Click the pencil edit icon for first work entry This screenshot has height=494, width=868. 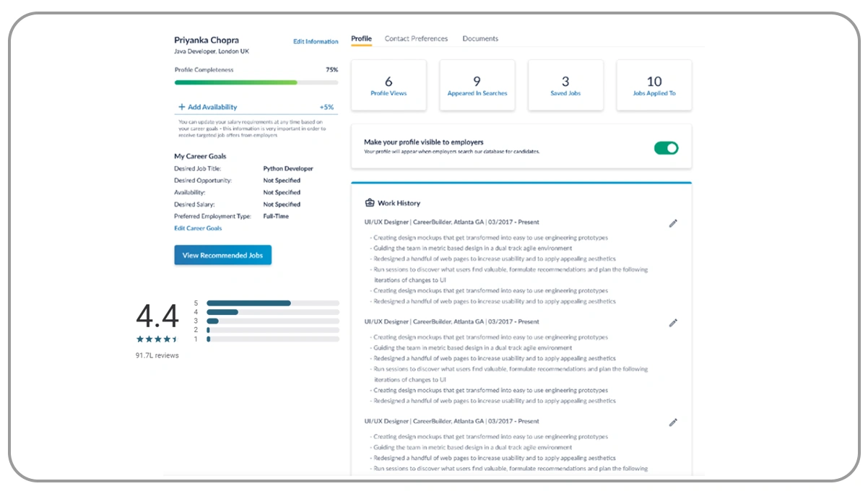coord(673,223)
